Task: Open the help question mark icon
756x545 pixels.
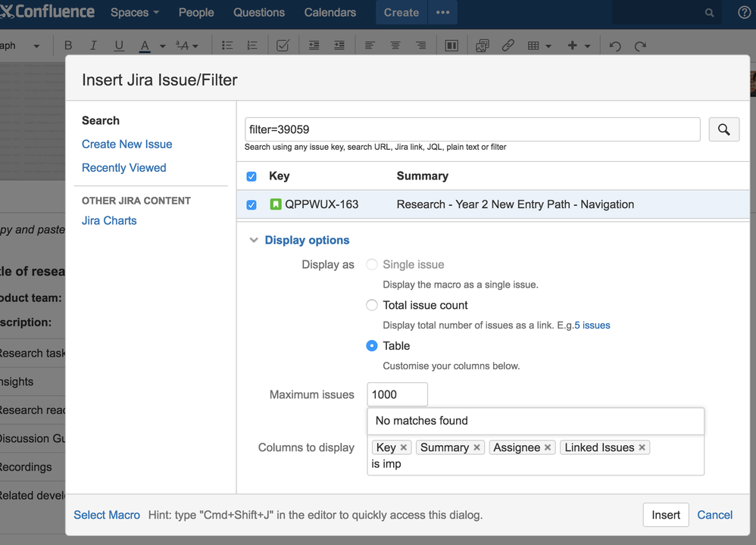Action: [745, 13]
